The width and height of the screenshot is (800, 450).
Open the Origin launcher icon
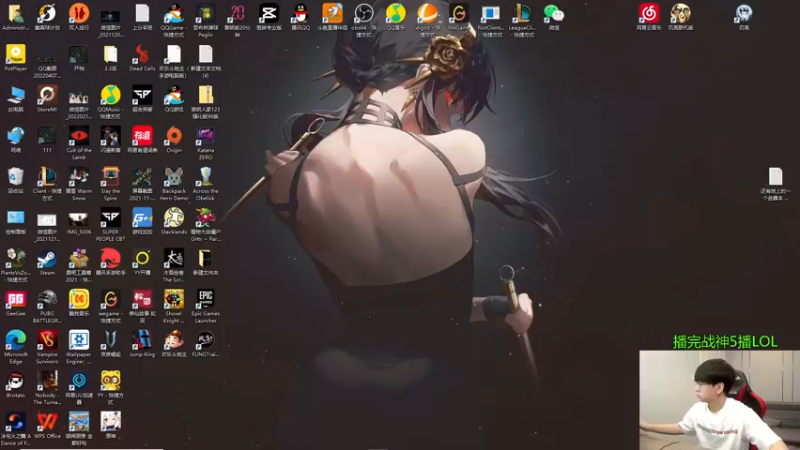(173, 136)
